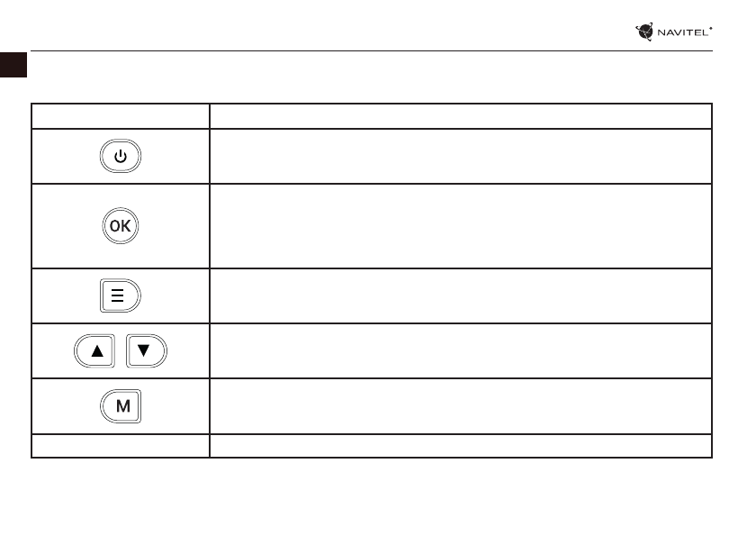This screenshot has width=756, height=536.
Task: Click the empty description cell beside the arrow icons
Action: pyautogui.click(x=460, y=350)
